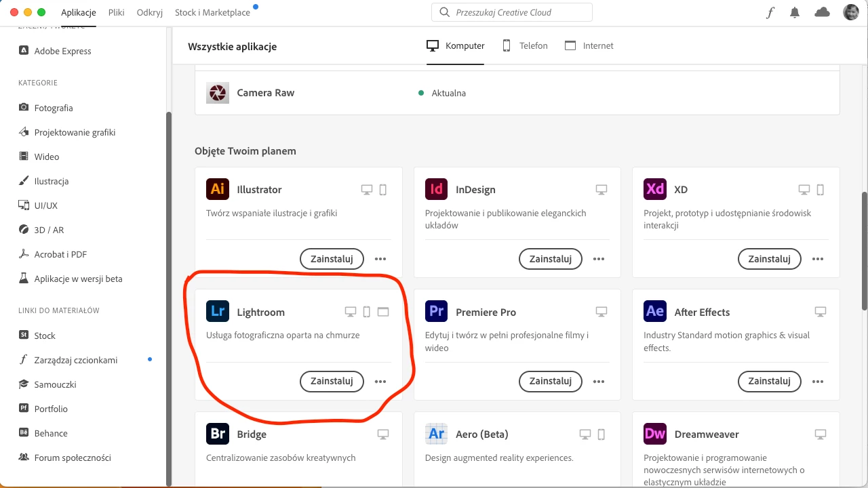Open the Wideo category
868x488 pixels.
tap(39, 157)
